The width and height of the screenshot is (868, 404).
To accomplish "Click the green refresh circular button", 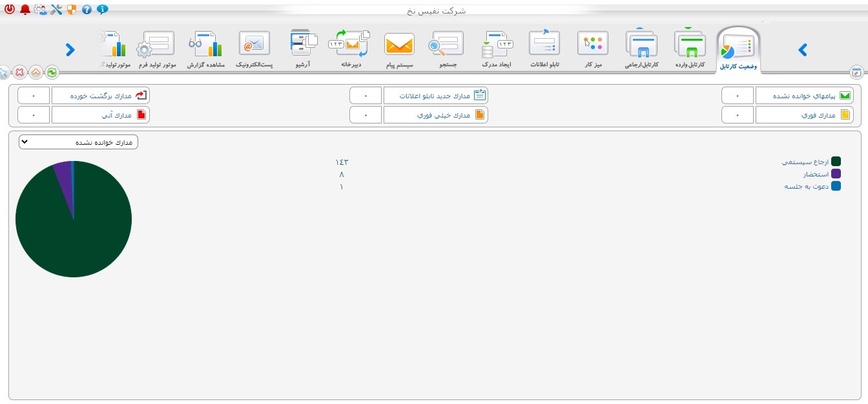I will 52,72.
